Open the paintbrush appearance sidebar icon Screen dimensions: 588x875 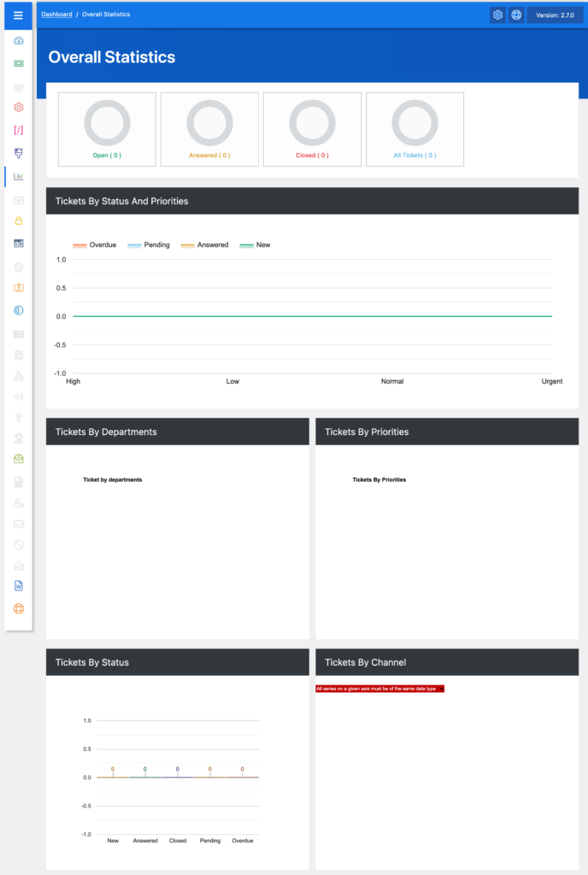pos(19,154)
